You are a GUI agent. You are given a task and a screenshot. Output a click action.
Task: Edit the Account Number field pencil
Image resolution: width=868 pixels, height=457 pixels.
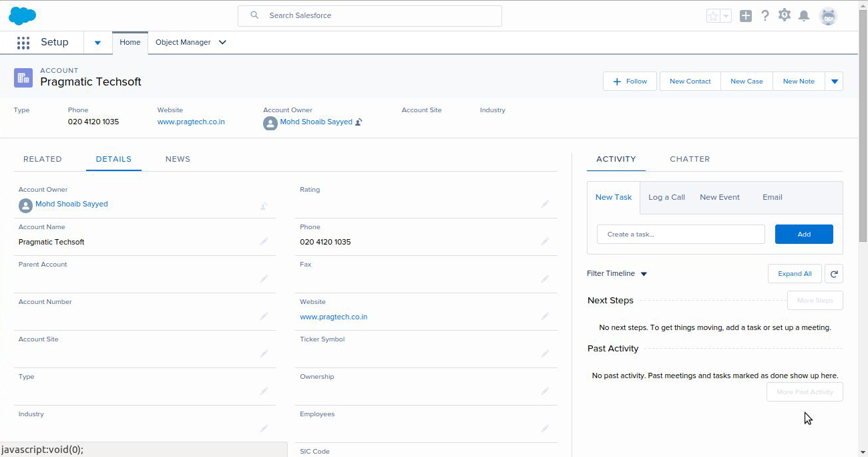coord(264,316)
